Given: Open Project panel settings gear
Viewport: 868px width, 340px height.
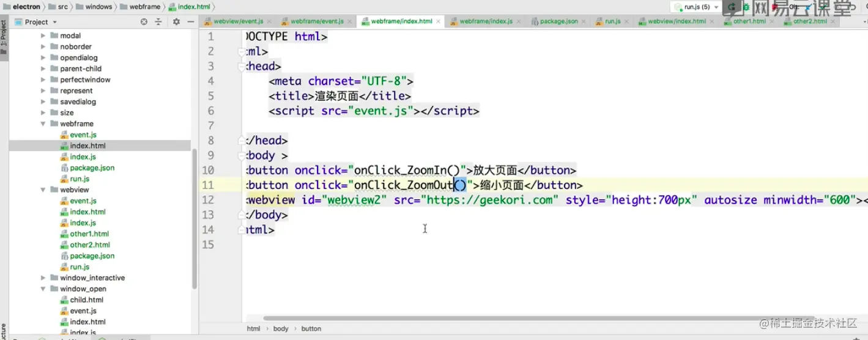Looking at the screenshot, I should coord(176,21).
